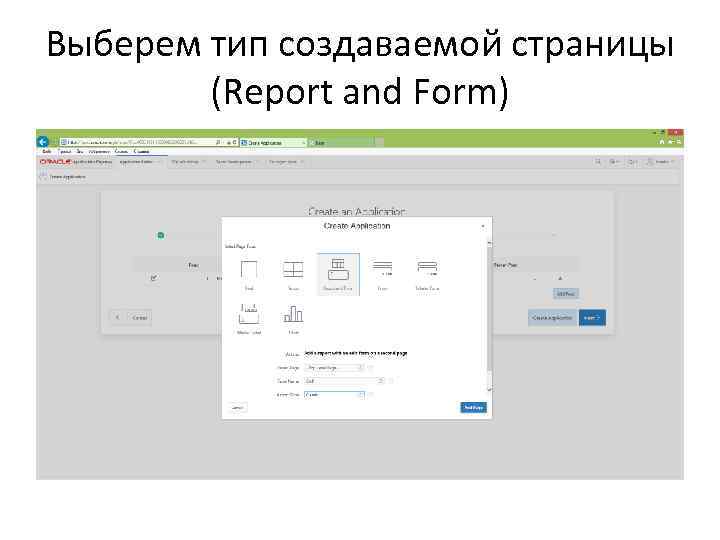Click the edit icon in pages table row
Image resolution: width=720 pixels, height=540 pixels.
[x=154, y=277]
